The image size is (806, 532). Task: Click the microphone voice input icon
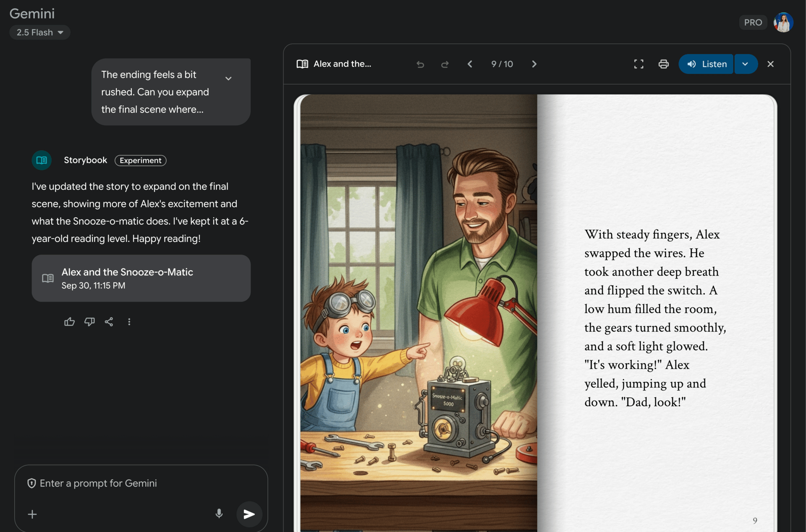click(219, 514)
